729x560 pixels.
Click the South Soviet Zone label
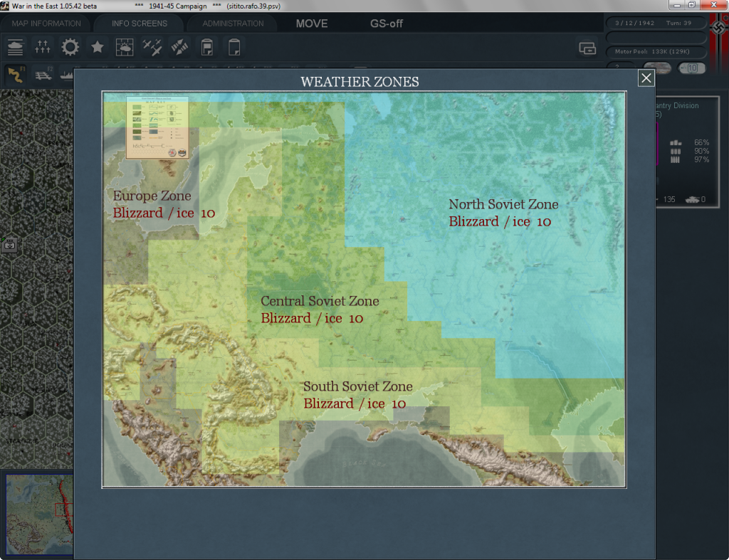pyautogui.click(x=358, y=386)
